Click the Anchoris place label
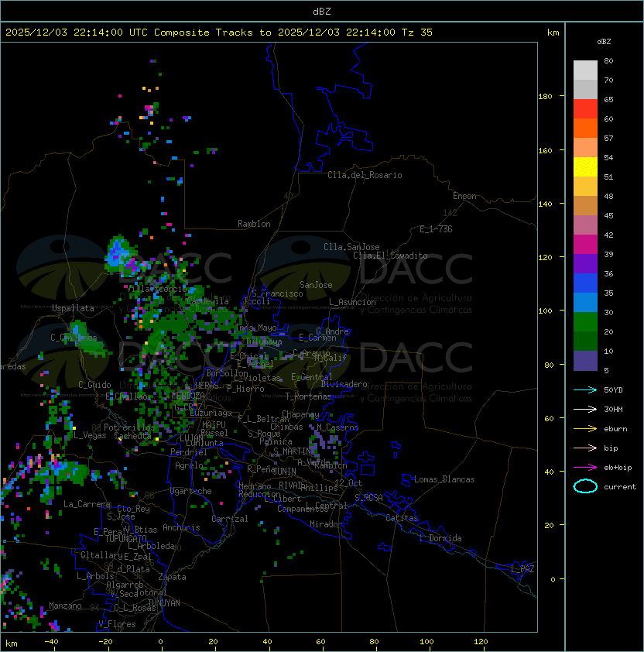The height and width of the screenshot is (652, 644). pyautogui.click(x=181, y=527)
